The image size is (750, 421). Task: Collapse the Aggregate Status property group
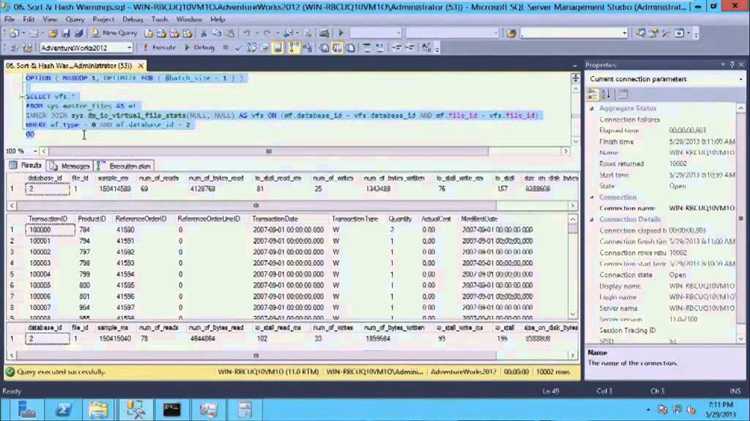592,107
